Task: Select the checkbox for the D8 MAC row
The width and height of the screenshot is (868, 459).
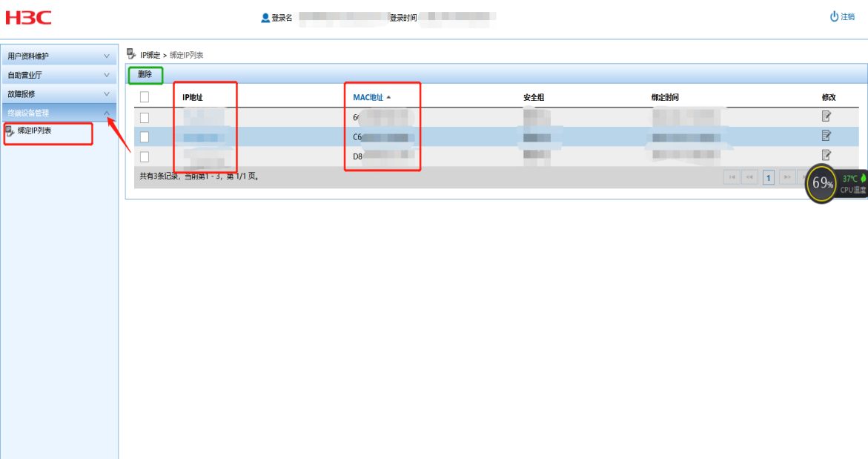Action: [x=145, y=156]
